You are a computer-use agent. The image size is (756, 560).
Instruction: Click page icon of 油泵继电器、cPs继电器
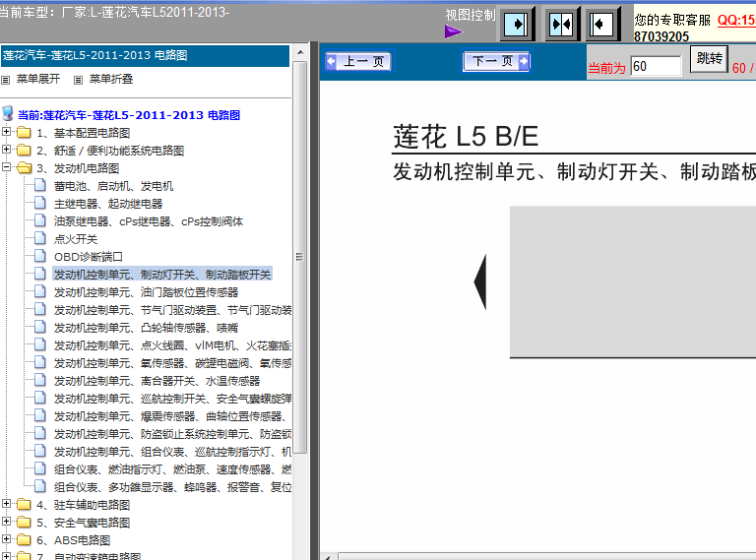pyautogui.click(x=40, y=220)
